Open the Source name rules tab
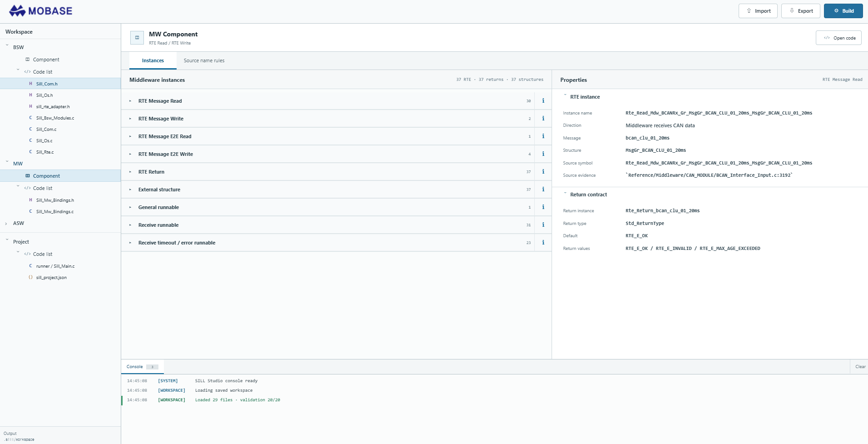Image resolution: width=868 pixels, height=444 pixels. (x=204, y=60)
